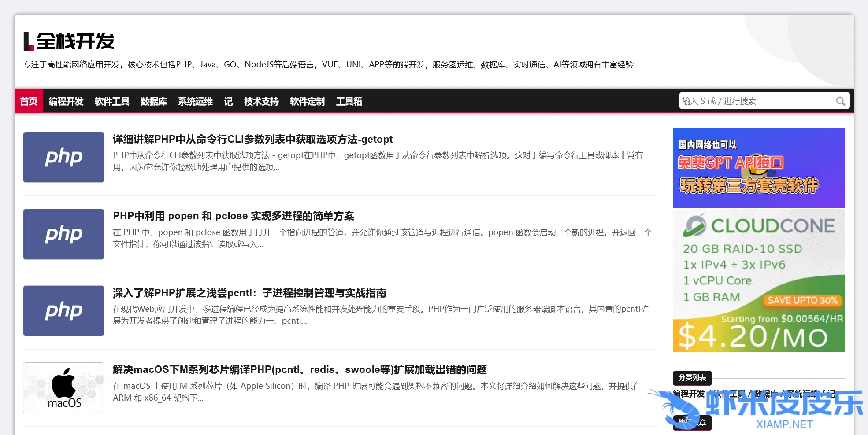Open the 工具箱 navigation item
The height and width of the screenshot is (435, 868).
click(x=349, y=101)
